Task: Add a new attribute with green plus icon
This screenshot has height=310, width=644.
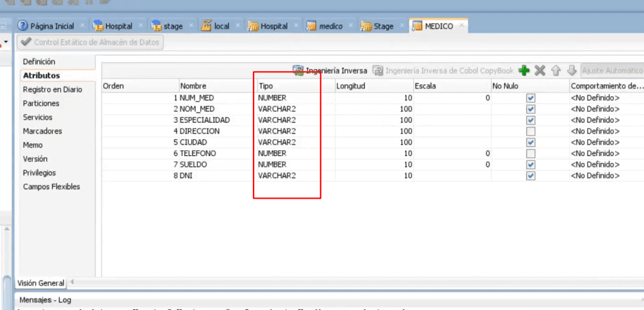Action: (x=524, y=70)
